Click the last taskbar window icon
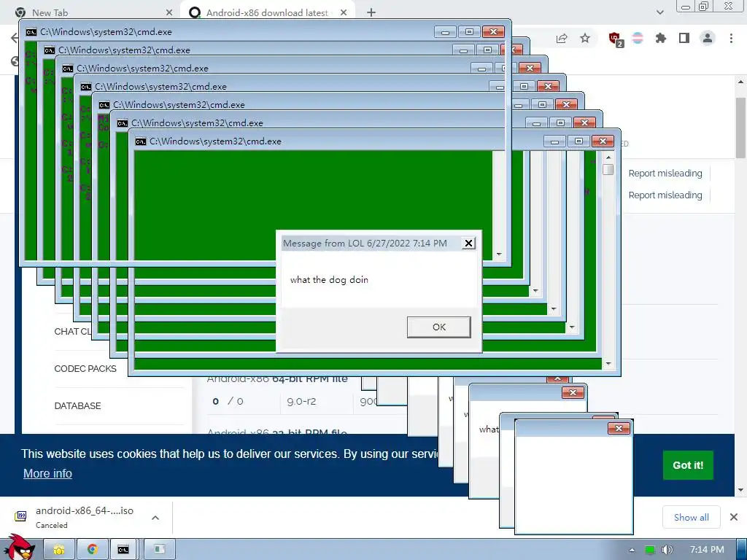747x560 pixels. [x=160, y=550]
